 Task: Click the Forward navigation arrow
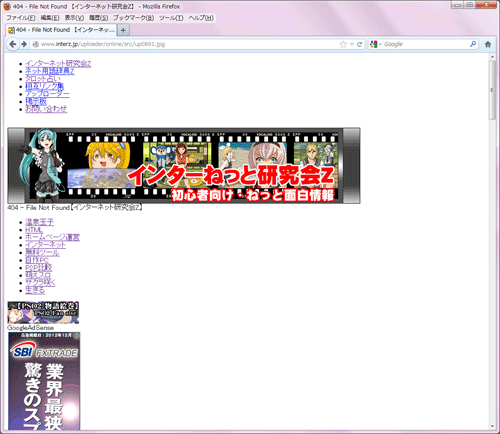point(24,44)
